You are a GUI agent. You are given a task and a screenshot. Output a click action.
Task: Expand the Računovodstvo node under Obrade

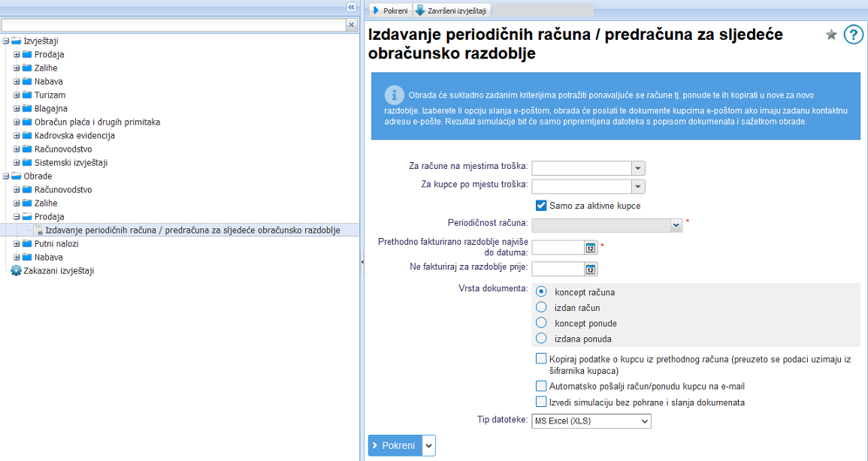(x=17, y=190)
